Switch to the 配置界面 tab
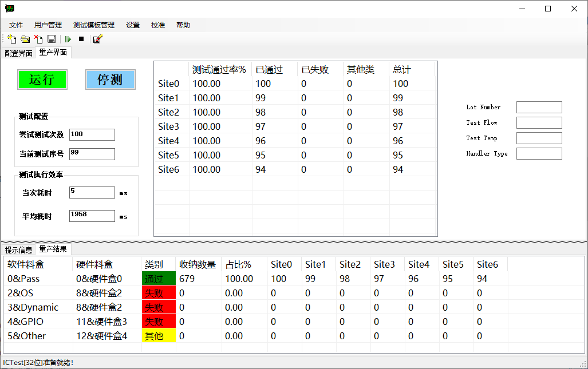 [18, 52]
